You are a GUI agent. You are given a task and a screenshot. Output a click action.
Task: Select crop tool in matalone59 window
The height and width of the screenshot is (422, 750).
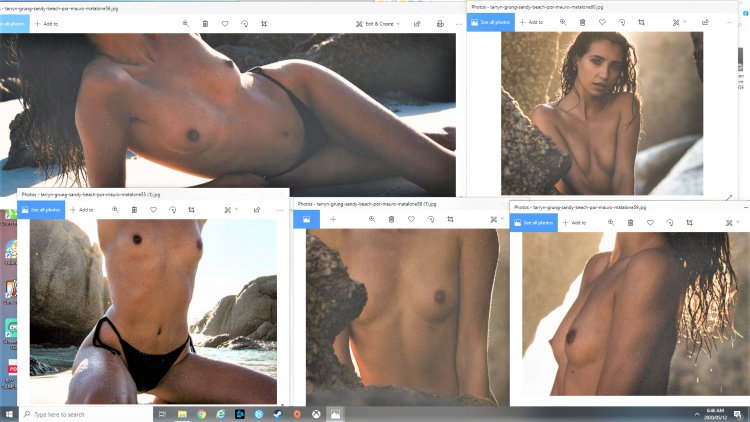(688, 223)
